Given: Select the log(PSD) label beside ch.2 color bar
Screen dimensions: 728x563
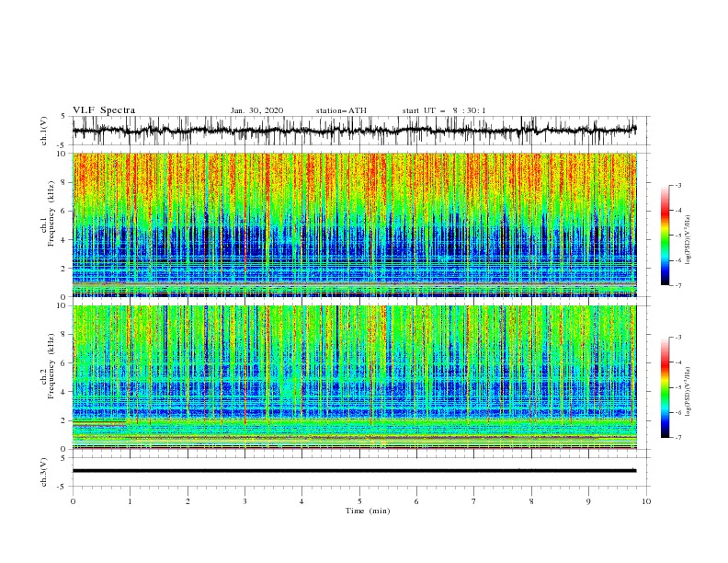Looking at the screenshot, I should pos(688,391).
